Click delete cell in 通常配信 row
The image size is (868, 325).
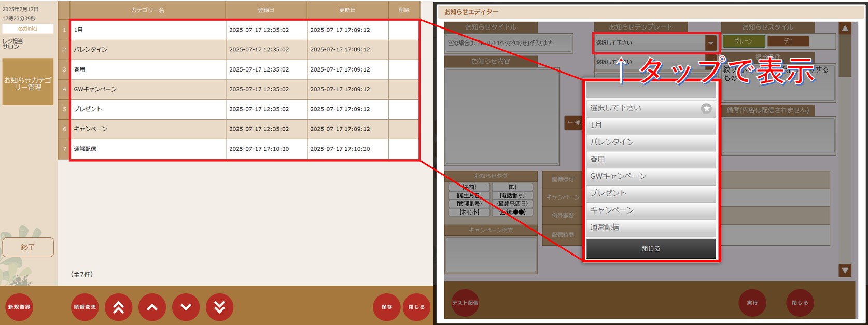point(403,149)
